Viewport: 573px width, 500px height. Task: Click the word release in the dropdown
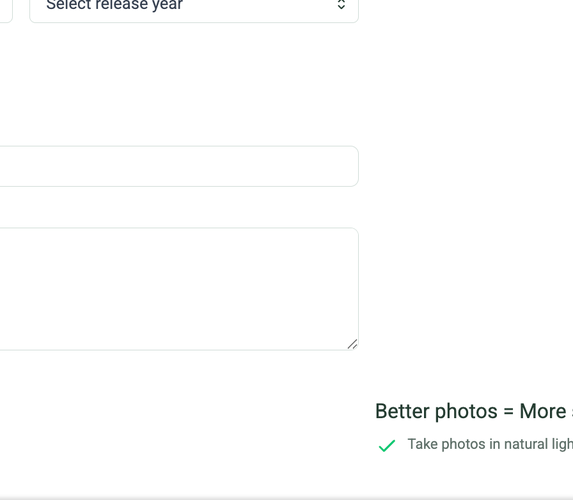(122, 5)
